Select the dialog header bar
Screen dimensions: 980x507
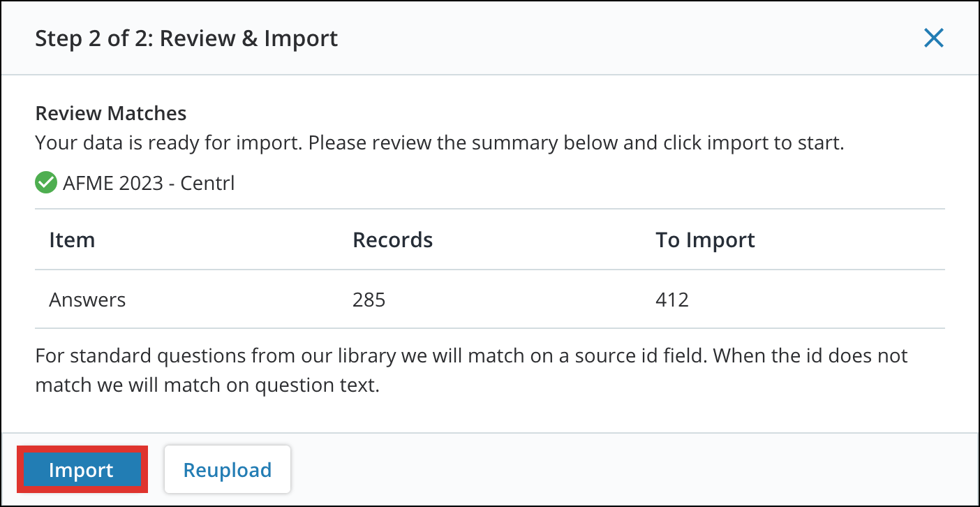[x=489, y=38]
